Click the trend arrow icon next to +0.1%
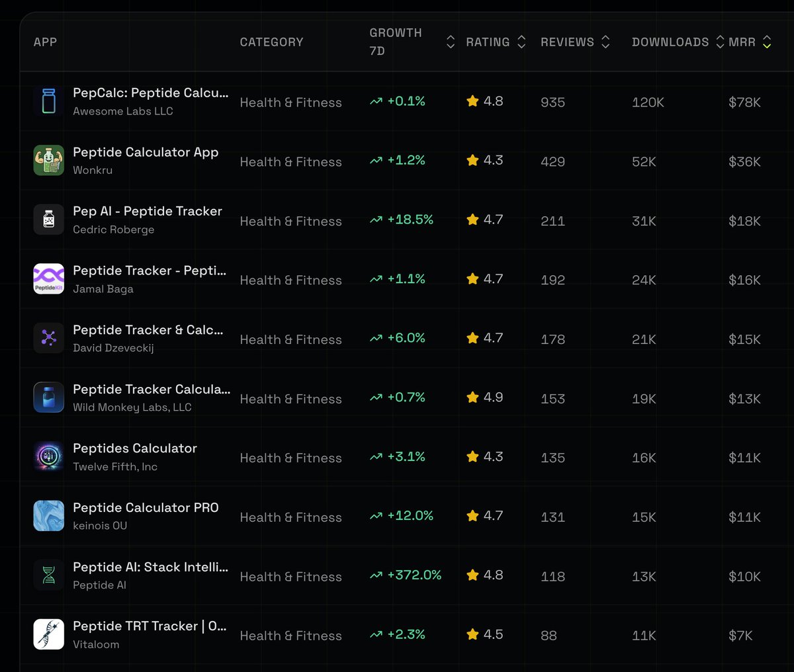794x672 pixels. [x=376, y=102]
